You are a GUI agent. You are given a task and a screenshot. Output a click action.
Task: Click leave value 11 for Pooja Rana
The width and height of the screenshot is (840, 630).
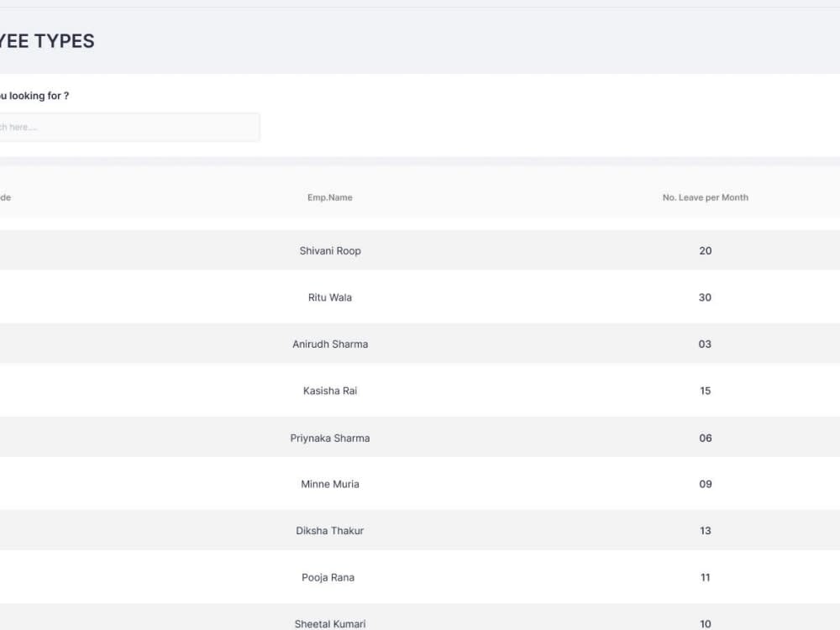[705, 578]
